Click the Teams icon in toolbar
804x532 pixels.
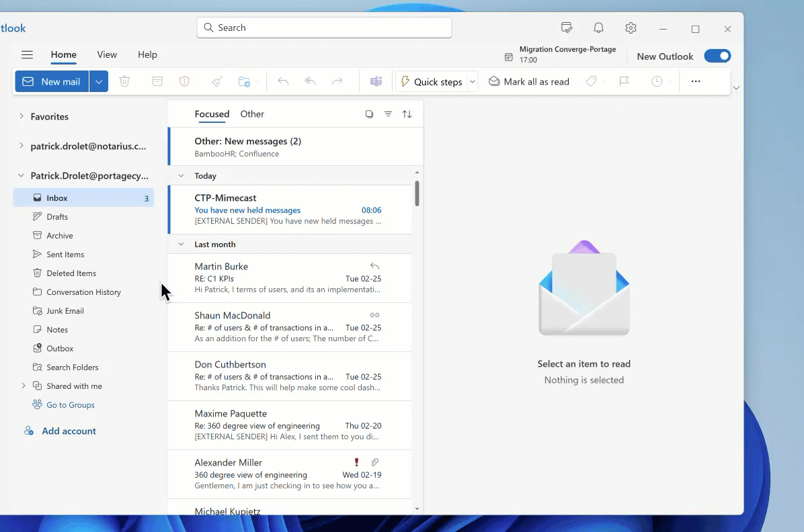[x=376, y=81]
